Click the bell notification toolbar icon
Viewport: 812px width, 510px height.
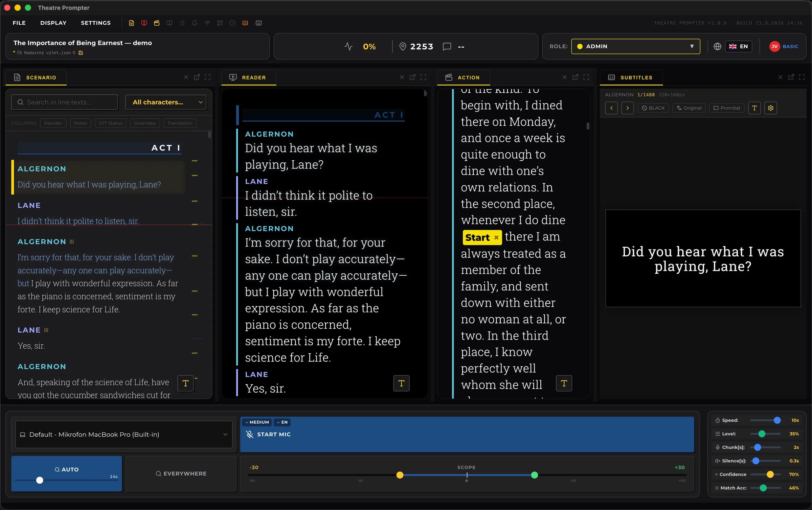point(195,23)
